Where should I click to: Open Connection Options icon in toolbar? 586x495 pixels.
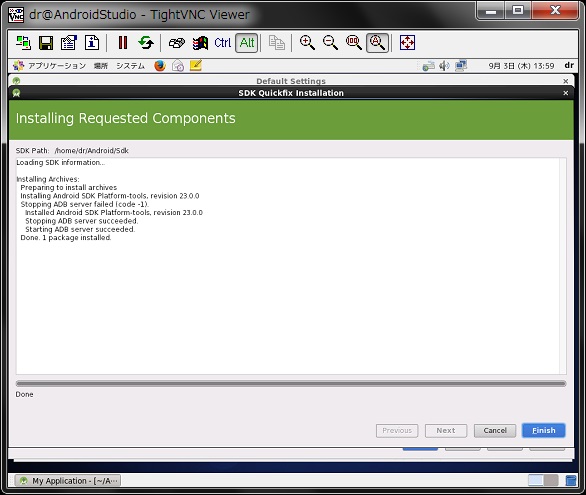click(x=69, y=43)
